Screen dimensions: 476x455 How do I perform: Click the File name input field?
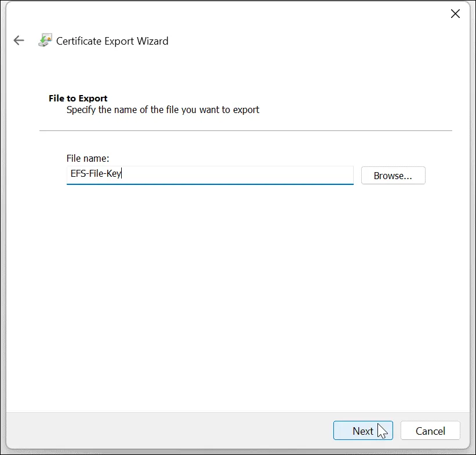click(x=210, y=175)
